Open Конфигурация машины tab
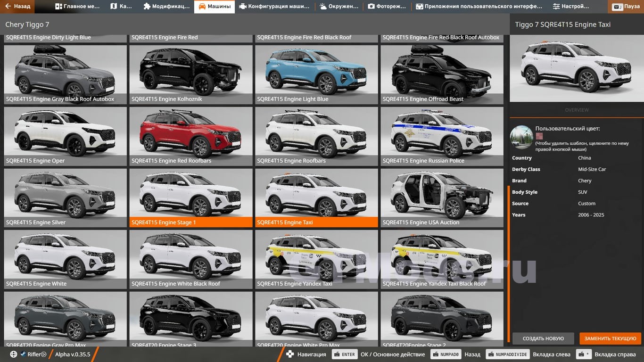Image resolution: width=644 pixels, height=362 pixels. 274,7
